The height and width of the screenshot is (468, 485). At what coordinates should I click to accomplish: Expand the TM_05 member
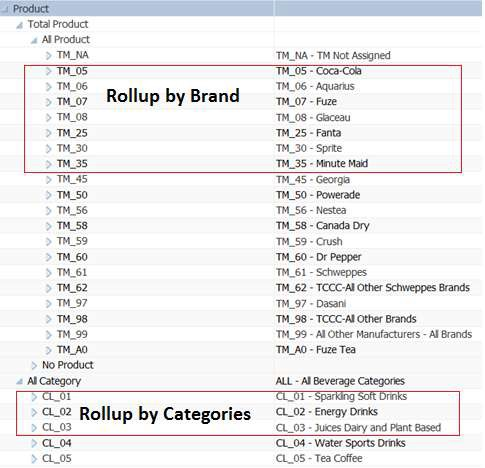(x=49, y=71)
